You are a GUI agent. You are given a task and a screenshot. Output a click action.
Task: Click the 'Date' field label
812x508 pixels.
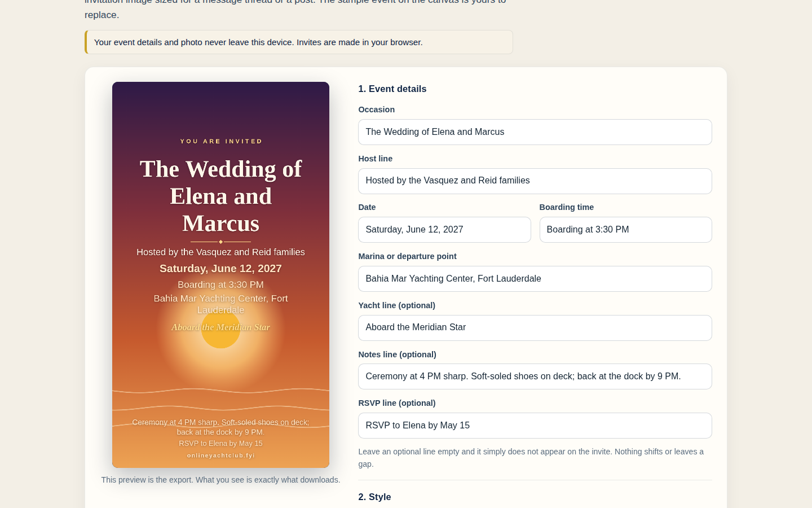click(x=367, y=207)
